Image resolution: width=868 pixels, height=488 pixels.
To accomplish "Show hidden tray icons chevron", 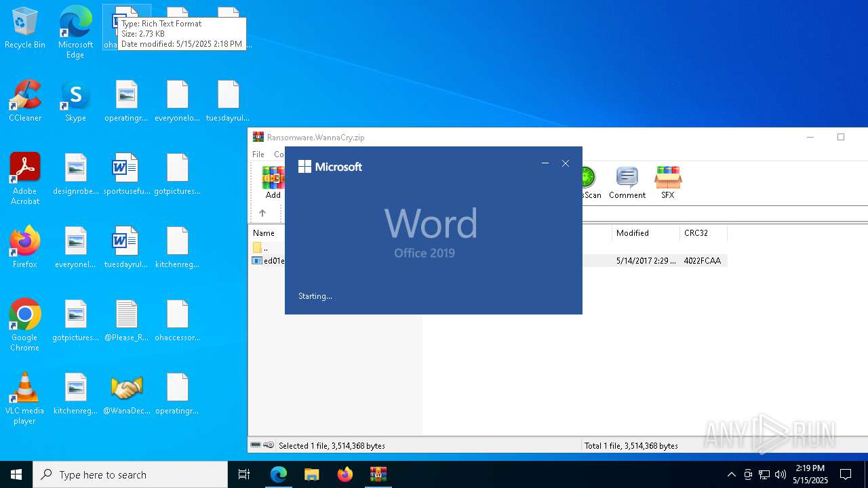I will click(x=731, y=474).
